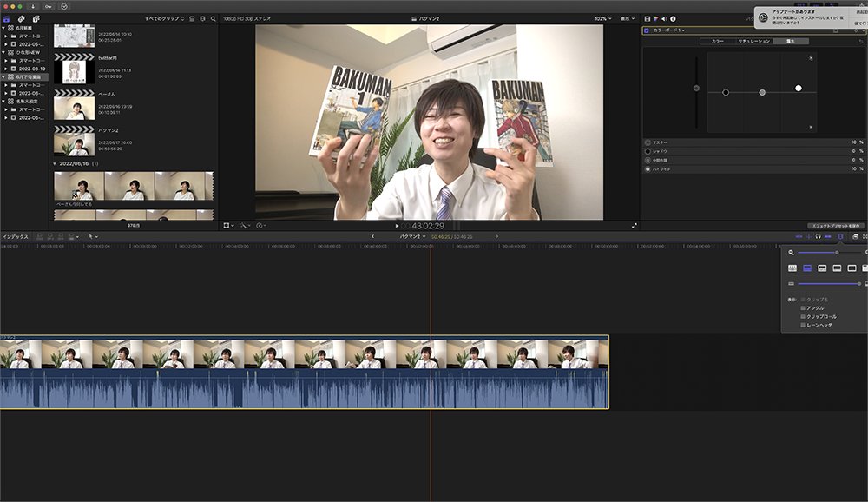Open the audio inspector speaker icon
Screen dimensions: 868x502
pyautogui.click(x=664, y=19)
